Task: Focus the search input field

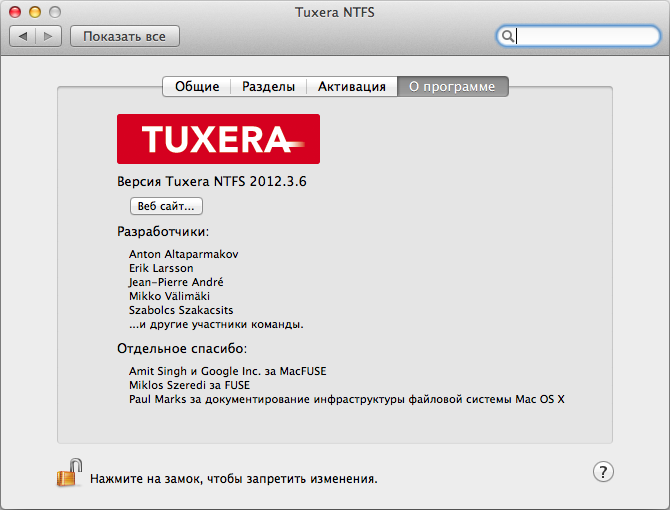Action: [x=578, y=36]
